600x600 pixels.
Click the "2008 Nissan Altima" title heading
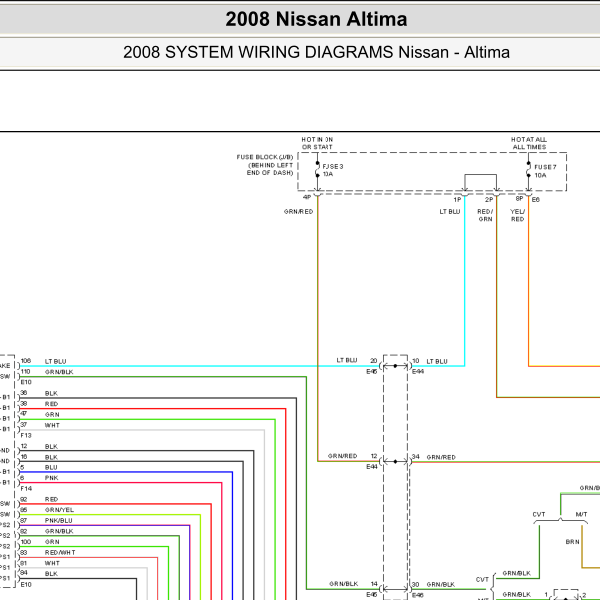pyautogui.click(x=316, y=19)
